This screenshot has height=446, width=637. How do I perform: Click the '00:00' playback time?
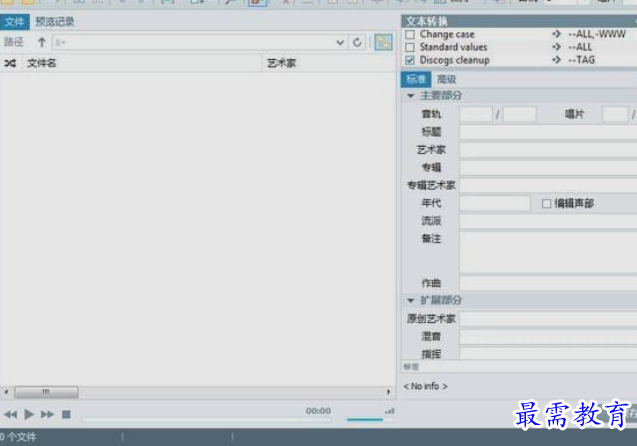(318, 411)
